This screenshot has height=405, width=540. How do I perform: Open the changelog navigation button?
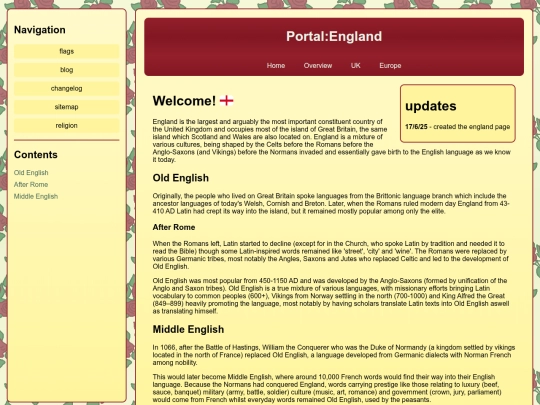pos(66,89)
